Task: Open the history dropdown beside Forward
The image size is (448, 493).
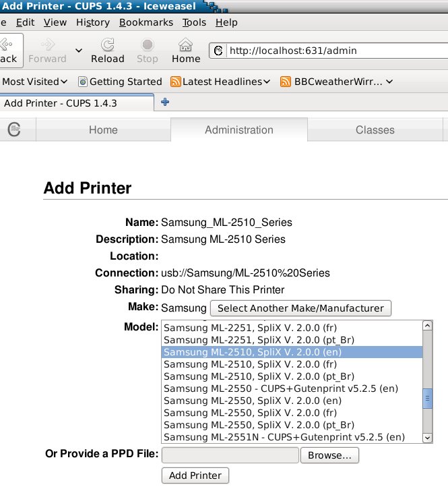Action: 79,51
